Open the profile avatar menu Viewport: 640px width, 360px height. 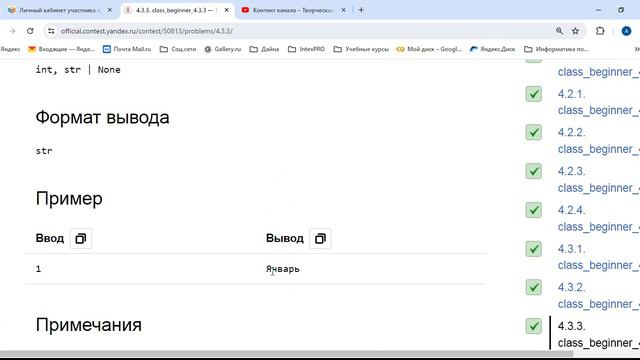pyautogui.click(x=626, y=31)
